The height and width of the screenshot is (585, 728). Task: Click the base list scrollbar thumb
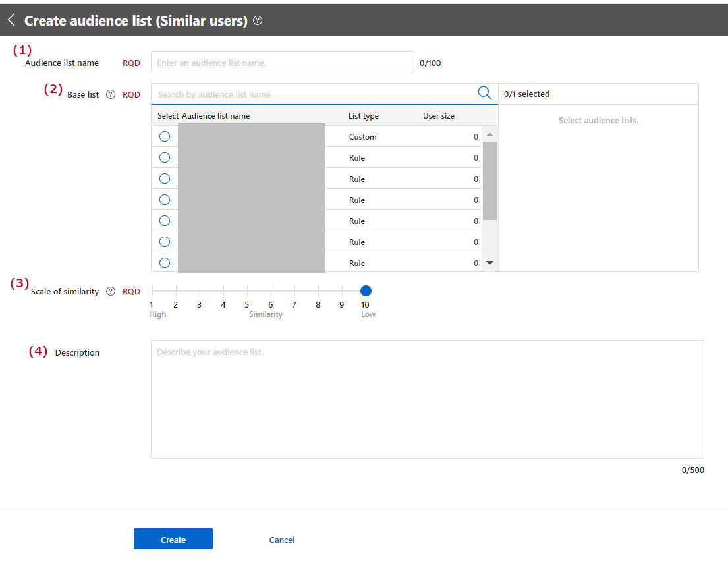[490, 181]
